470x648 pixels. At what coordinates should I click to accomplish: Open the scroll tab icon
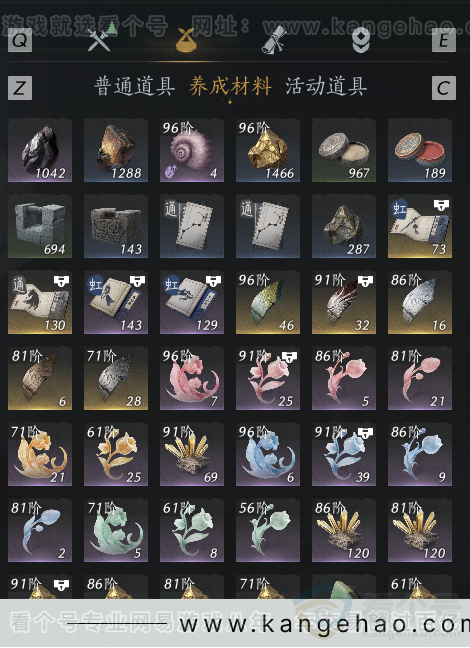coord(274,40)
